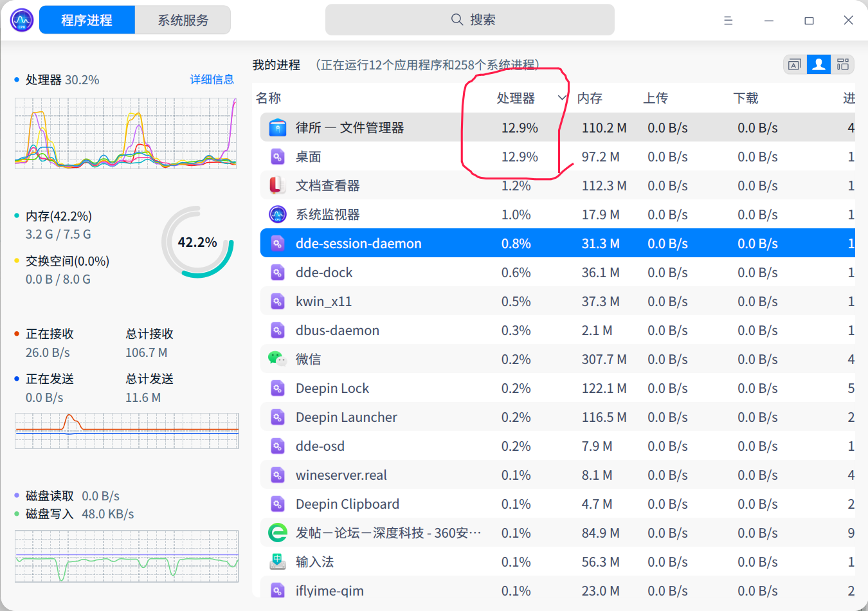Click the iflyime-qim process name
Screen dimensions: 868x611
pyautogui.click(x=330, y=590)
